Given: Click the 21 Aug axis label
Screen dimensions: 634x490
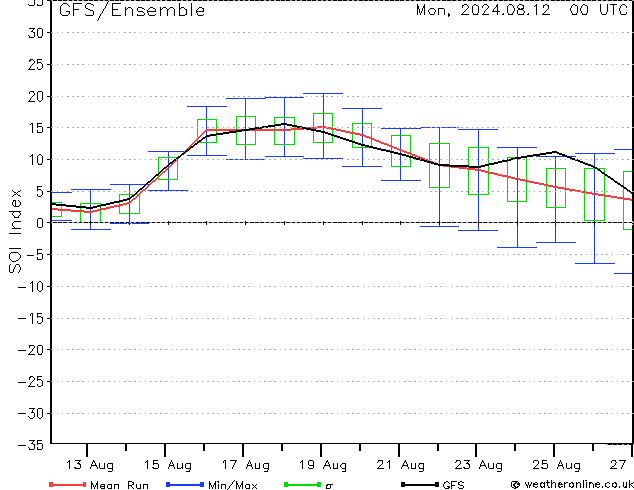Looking at the screenshot, I should point(400,465).
